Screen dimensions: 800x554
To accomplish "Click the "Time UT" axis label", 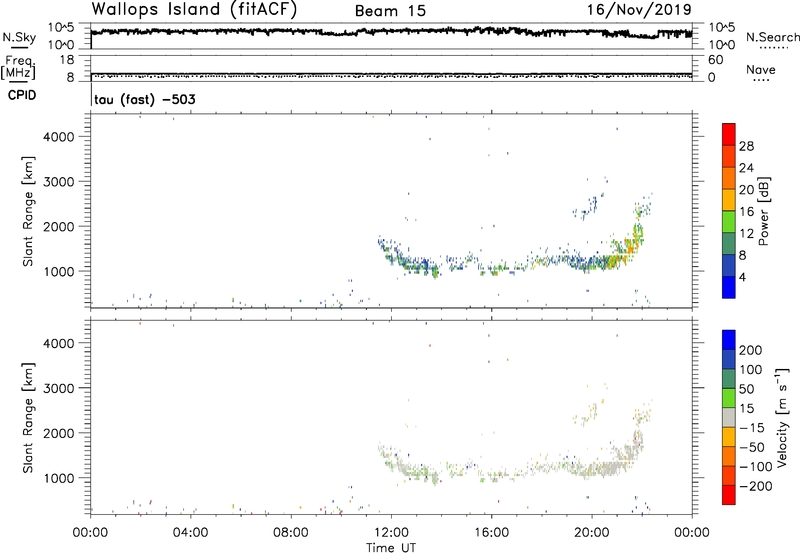I will 391,548.
